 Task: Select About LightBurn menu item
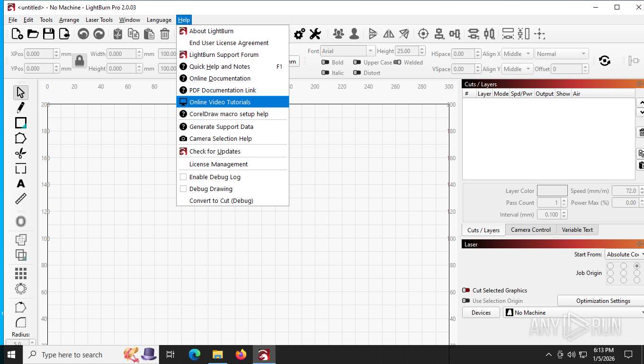click(233, 31)
